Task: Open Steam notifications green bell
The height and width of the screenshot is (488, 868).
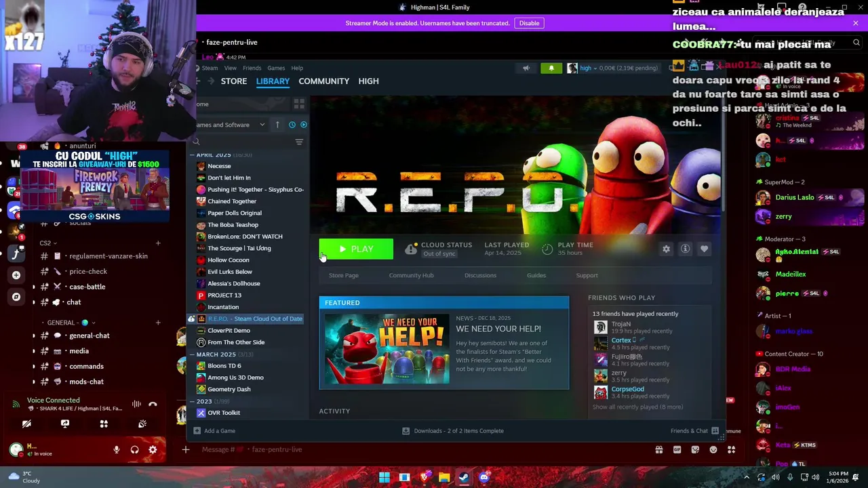Action: tap(551, 68)
